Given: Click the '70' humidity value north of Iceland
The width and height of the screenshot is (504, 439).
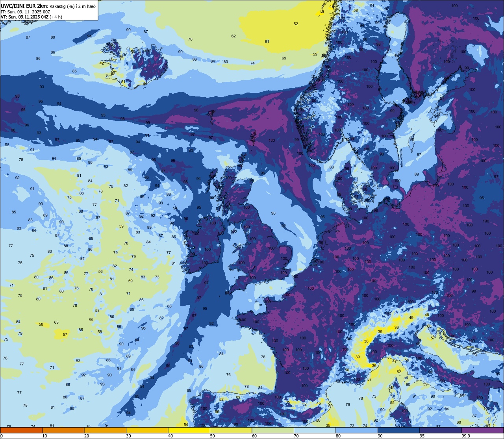Looking at the screenshot, I should point(190,39).
